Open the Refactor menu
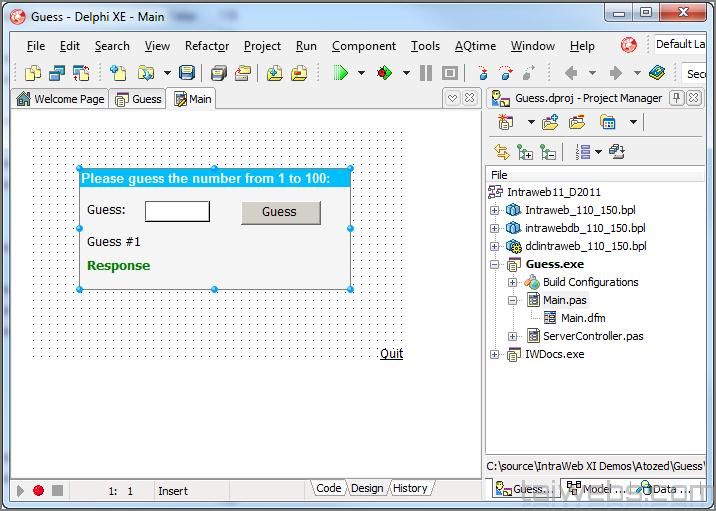 point(206,46)
